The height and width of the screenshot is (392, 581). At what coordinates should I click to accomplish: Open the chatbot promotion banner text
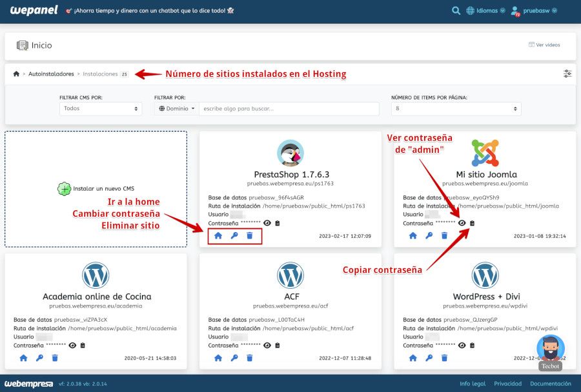[x=150, y=11]
